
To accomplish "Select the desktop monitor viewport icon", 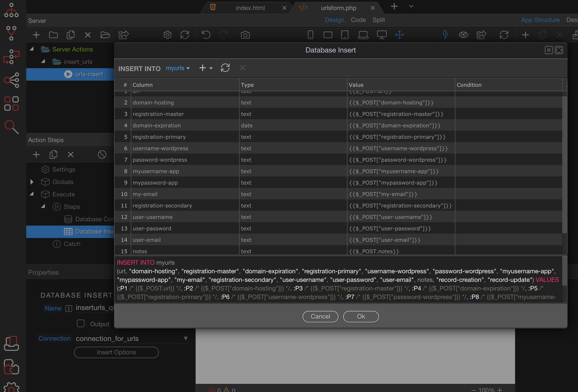I will tap(381, 35).
